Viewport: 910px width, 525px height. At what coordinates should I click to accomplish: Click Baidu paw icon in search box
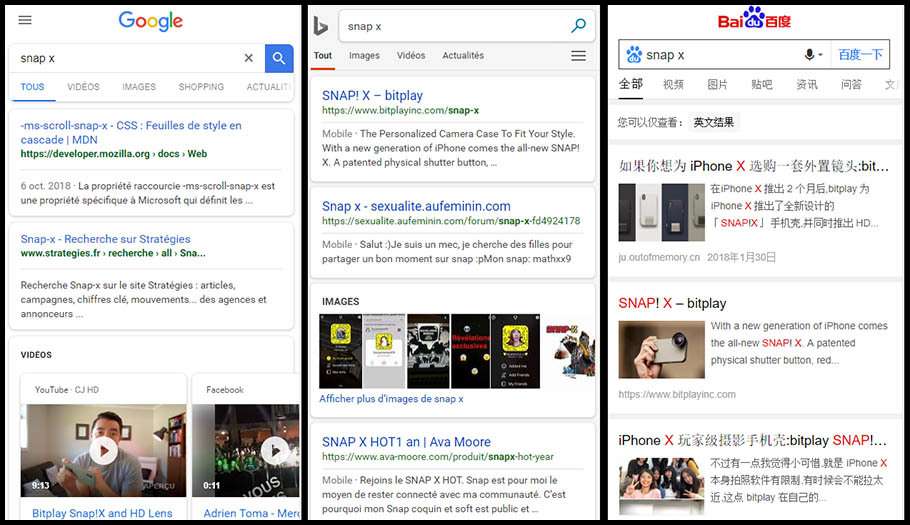pyautogui.click(x=634, y=55)
